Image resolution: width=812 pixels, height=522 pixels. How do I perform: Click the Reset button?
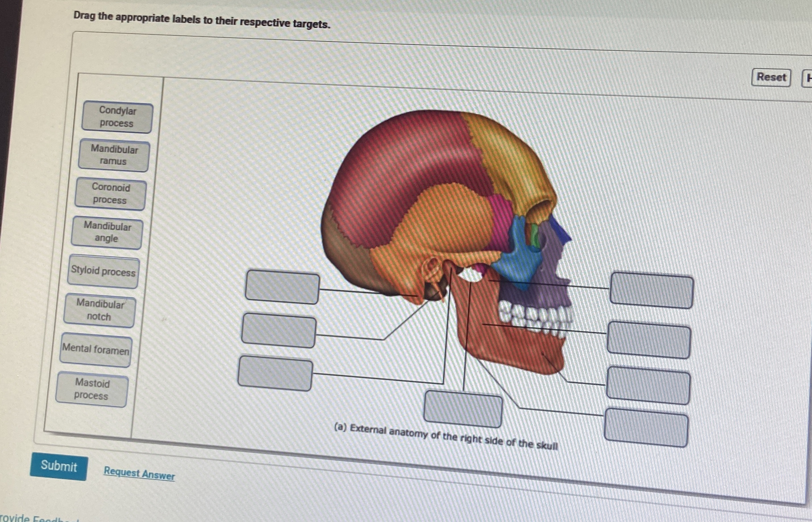pos(771,78)
